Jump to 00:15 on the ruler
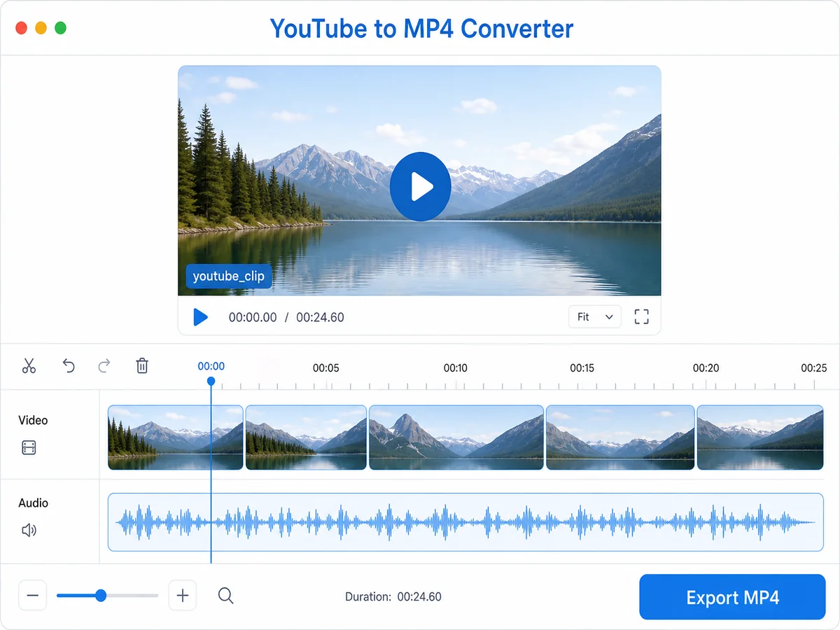 (x=582, y=367)
